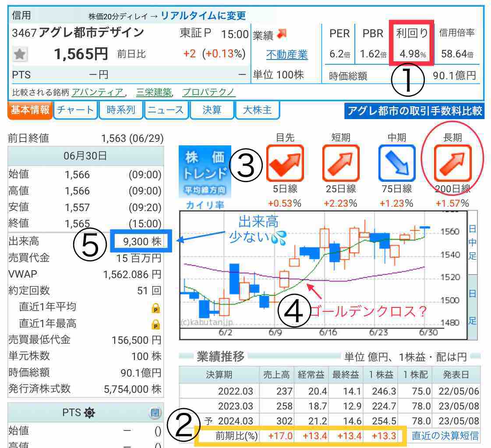Click the 目先 5日線 trend checkmark icon
The width and height of the screenshot is (491, 448).
285,163
